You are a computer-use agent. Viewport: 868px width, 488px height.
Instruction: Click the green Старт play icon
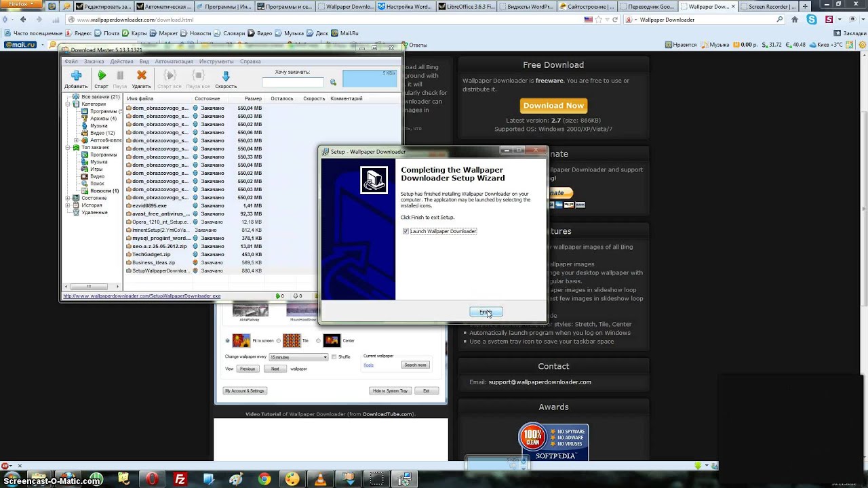pyautogui.click(x=102, y=75)
